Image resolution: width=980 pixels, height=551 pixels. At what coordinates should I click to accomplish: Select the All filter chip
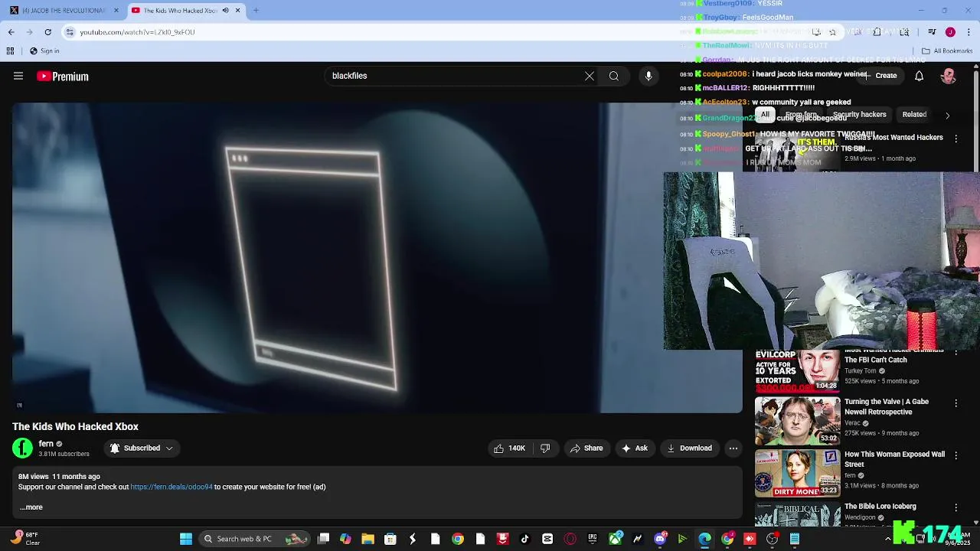(765, 115)
